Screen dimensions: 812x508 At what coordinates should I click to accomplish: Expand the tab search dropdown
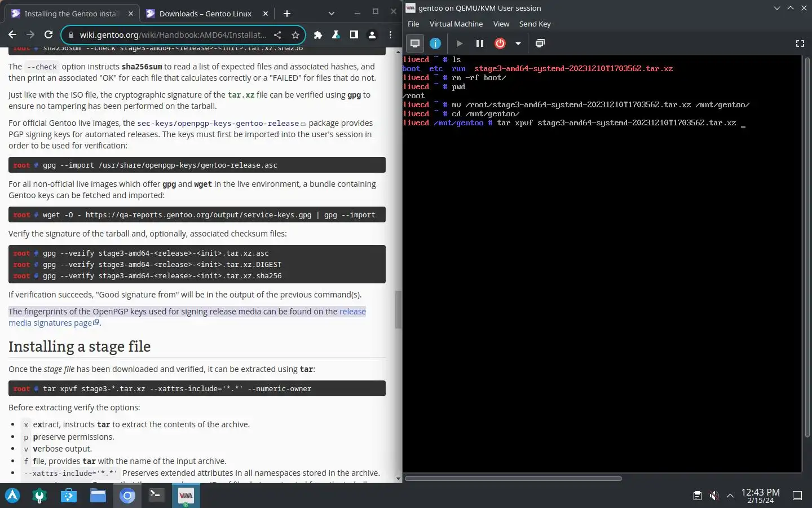click(331, 14)
